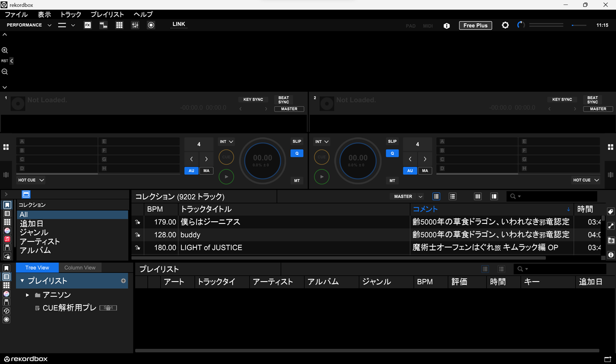
Task: Open the Histories icon in the lower sidebar
Action: [6, 311]
